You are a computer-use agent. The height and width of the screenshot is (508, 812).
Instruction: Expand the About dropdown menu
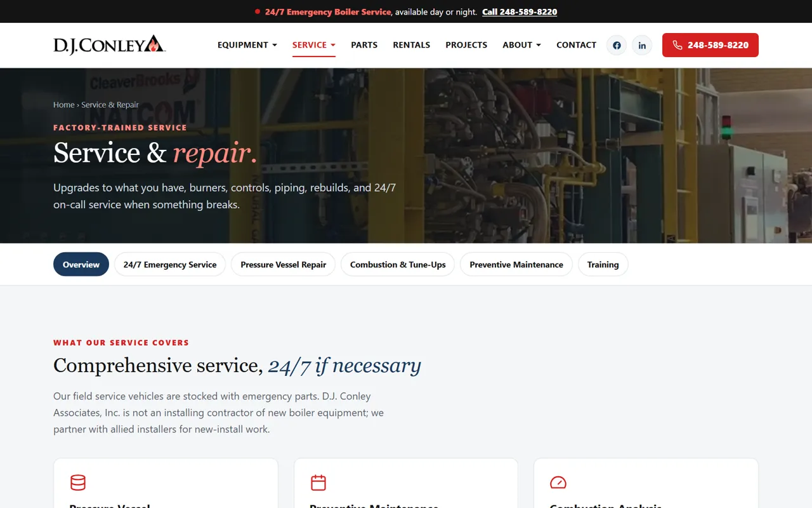click(521, 45)
